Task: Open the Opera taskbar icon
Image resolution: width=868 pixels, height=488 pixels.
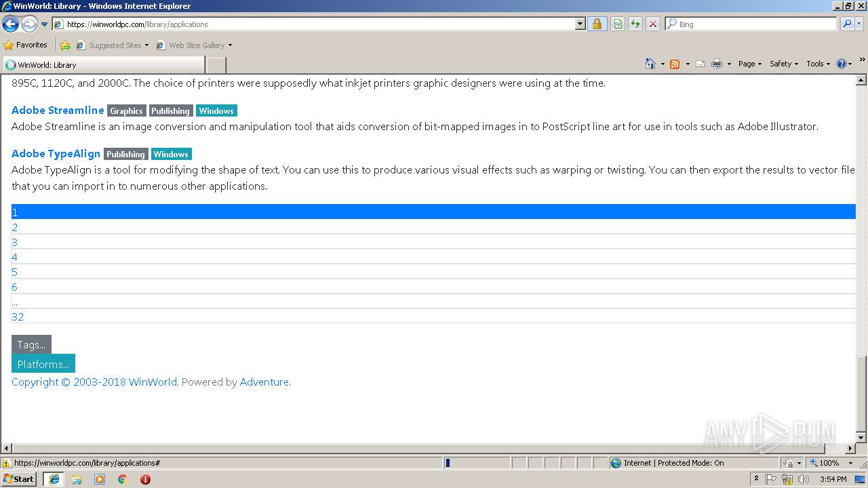Action: [145, 479]
